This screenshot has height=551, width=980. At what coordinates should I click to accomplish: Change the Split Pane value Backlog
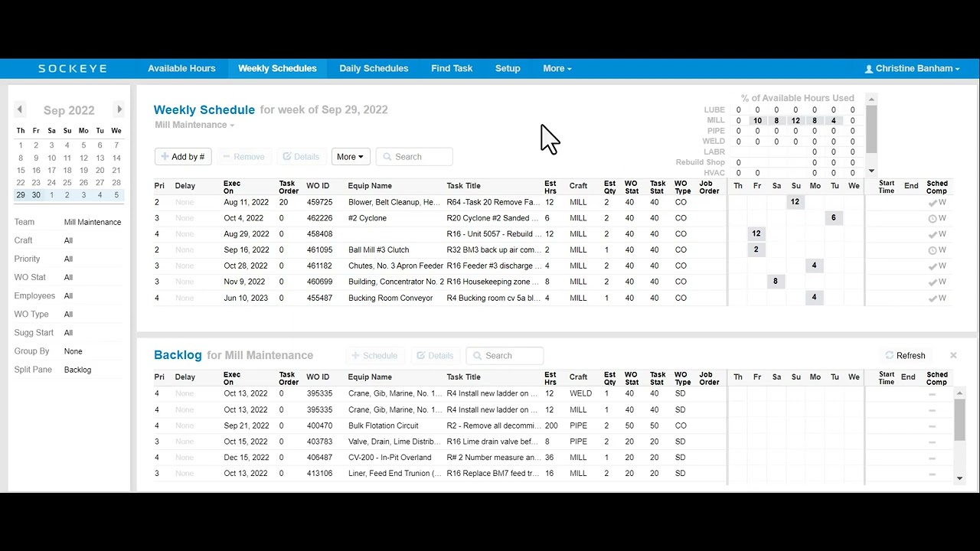77,370
